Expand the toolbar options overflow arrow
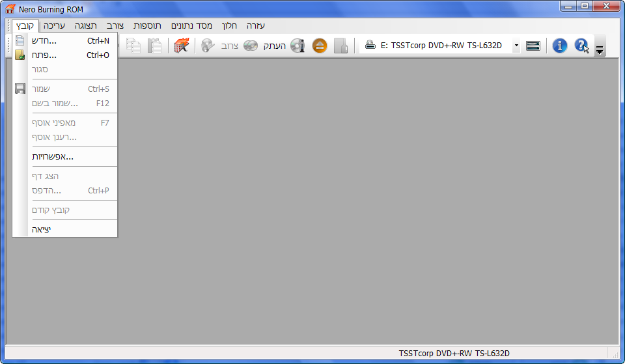Screen dimensions: 625x364 (x=600, y=50)
